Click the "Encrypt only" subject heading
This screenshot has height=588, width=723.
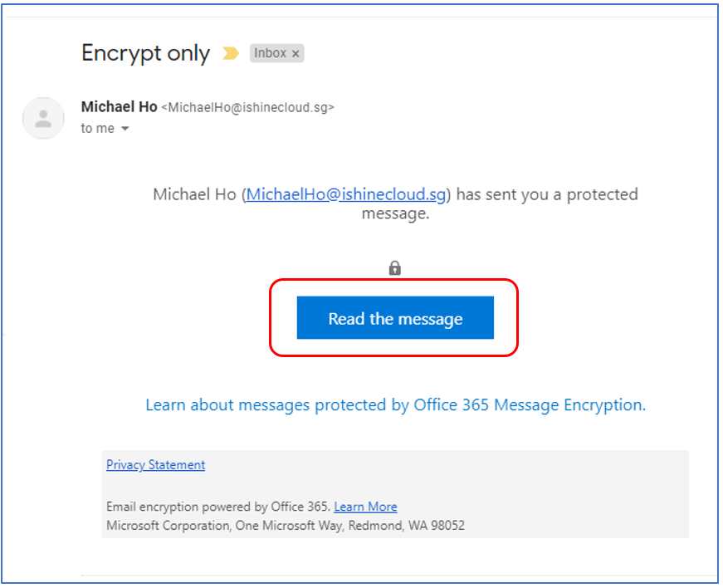146,53
